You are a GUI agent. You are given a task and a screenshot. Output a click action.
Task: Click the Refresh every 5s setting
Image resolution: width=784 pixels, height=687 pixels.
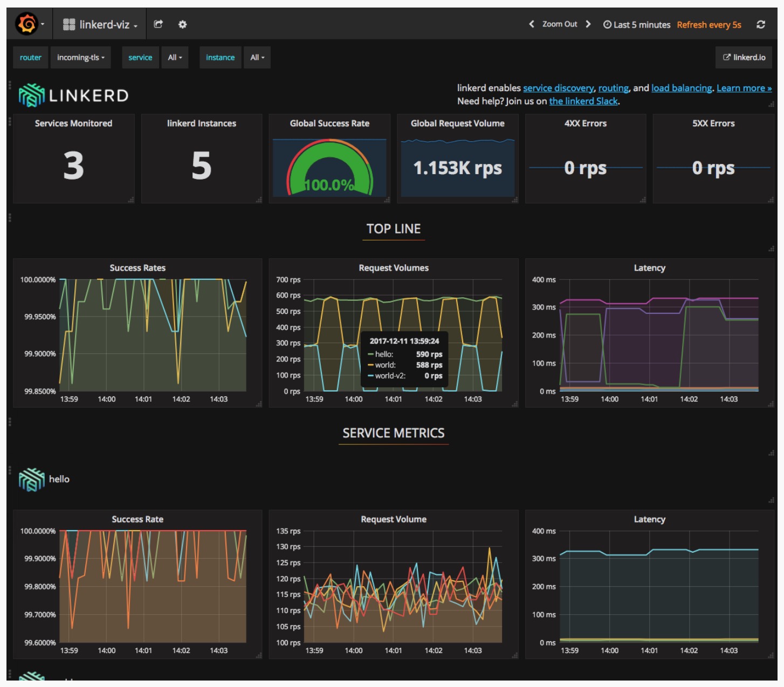coord(709,25)
